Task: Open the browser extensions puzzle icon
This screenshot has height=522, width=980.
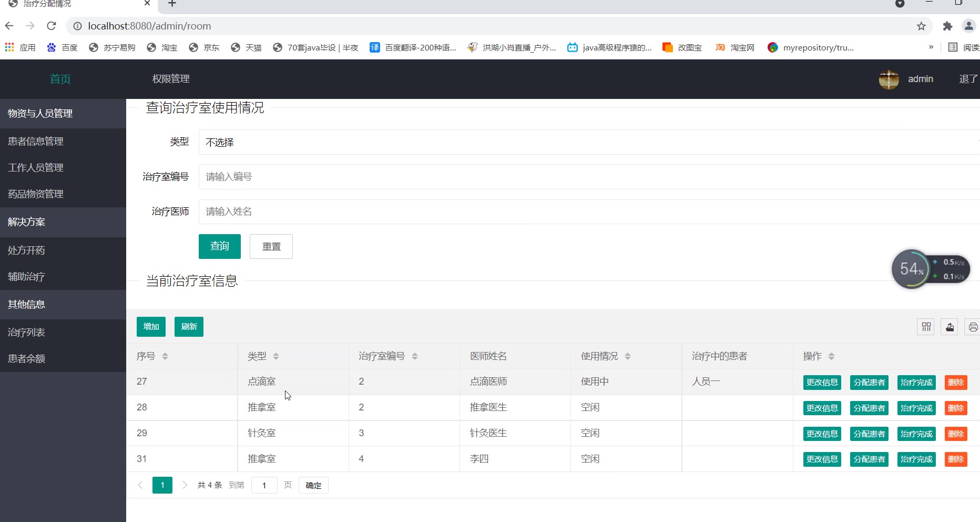Action: coord(947,26)
